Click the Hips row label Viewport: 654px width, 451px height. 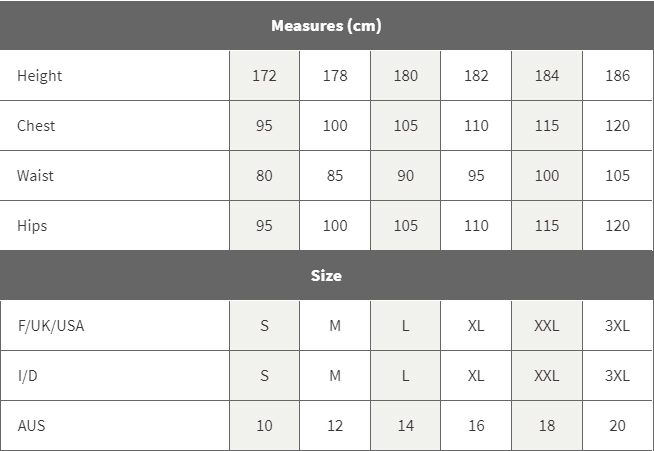click(32, 226)
